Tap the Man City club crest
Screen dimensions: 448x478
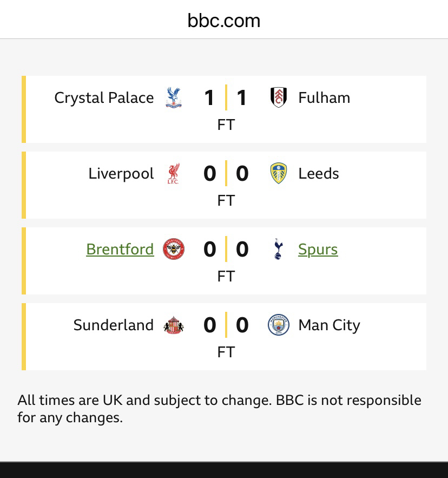(278, 325)
